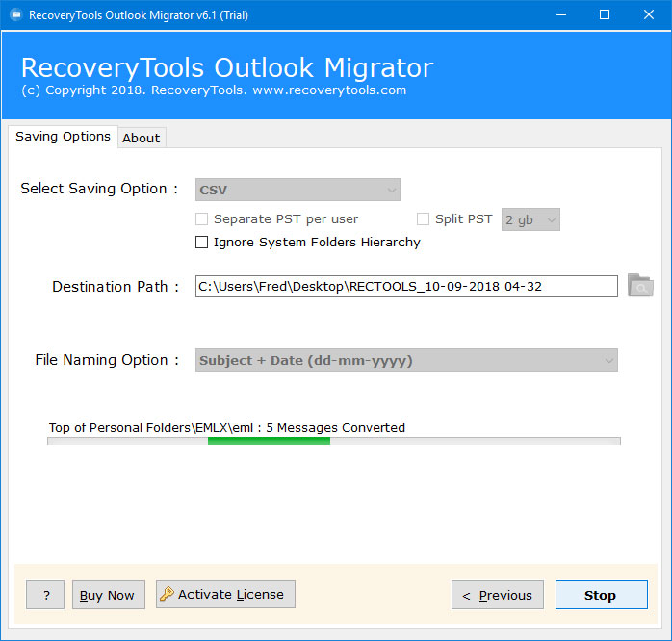Open the About tab
The image size is (672, 641).
tap(142, 138)
